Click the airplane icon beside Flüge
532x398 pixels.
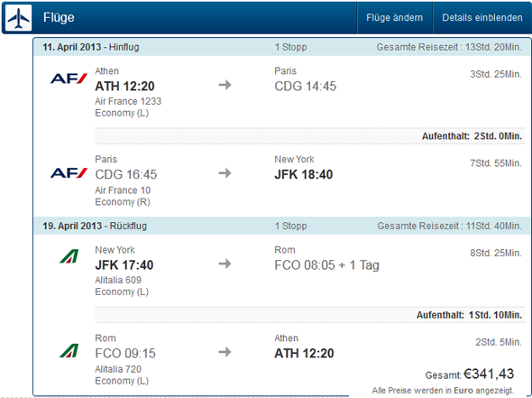[x=19, y=18]
